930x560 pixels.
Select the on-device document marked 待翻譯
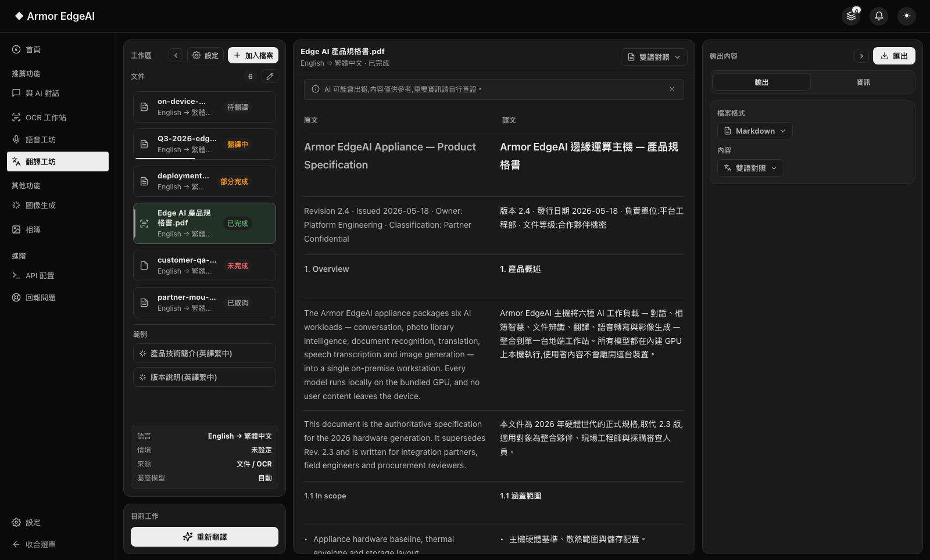tap(205, 107)
